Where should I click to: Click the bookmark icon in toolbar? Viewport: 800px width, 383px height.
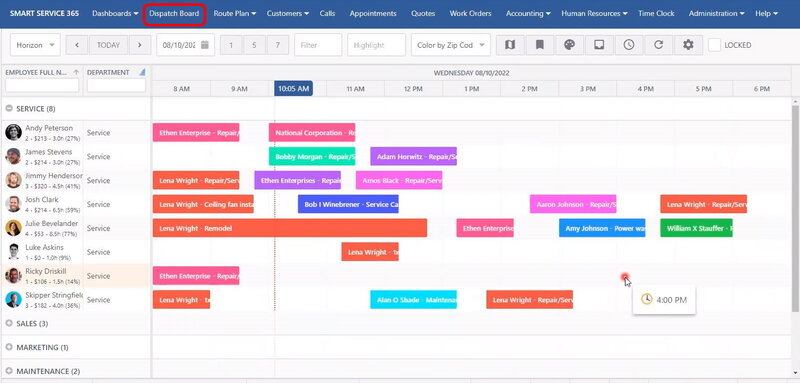pos(540,45)
